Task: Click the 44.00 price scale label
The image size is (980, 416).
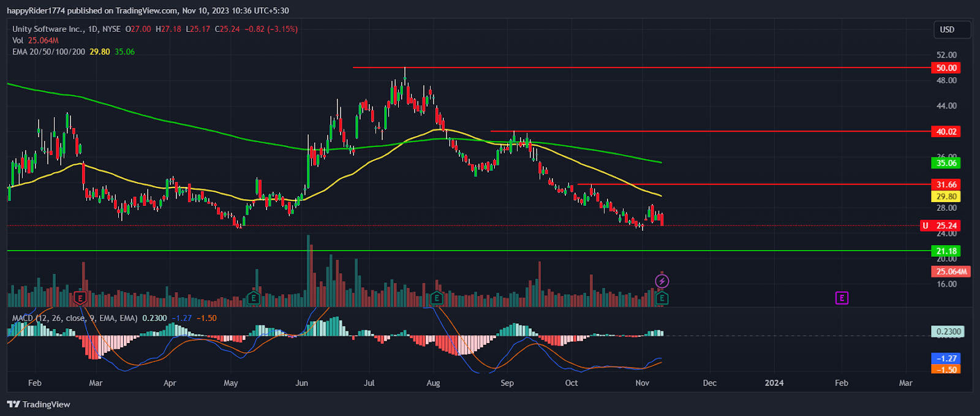Action: click(946, 106)
